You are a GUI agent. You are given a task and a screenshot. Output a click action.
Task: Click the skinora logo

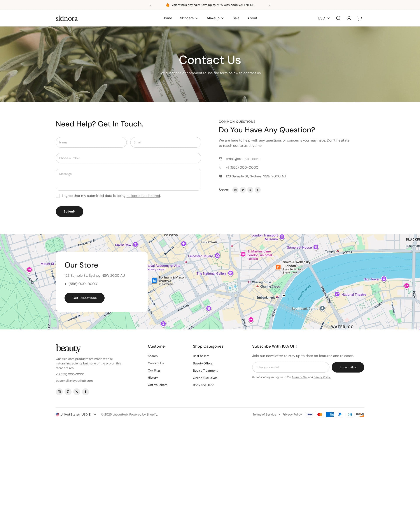click(x=67, y=18)
